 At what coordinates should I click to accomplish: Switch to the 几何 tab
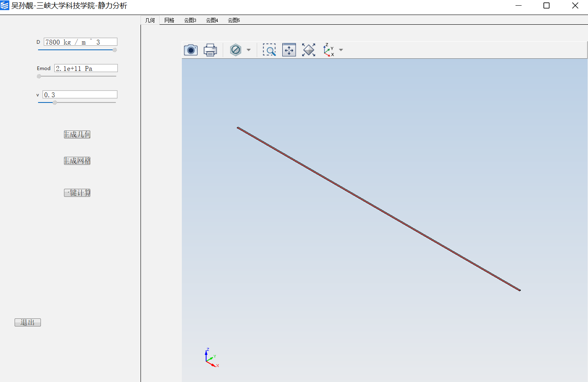point(150,20)
